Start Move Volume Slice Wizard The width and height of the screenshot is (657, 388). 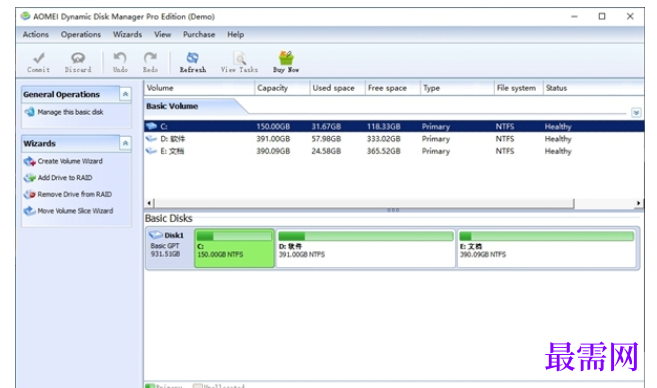[x=75, y=211]
